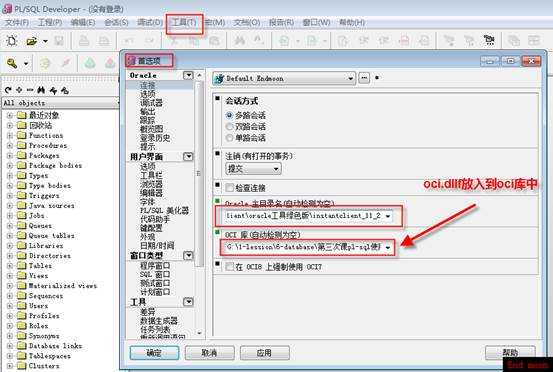Click the minus collapse icon in object browser toolbar
Image resolution: width=553 pixels, height=372 pixels.
click(30, 90)
